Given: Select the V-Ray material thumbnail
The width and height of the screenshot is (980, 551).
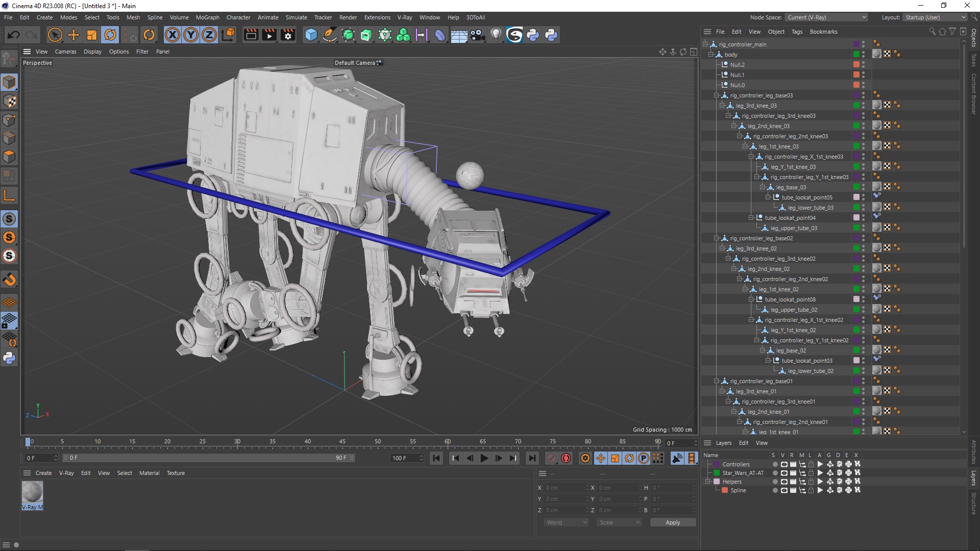Looking at the screenshot, I should (x=32, y=492).
